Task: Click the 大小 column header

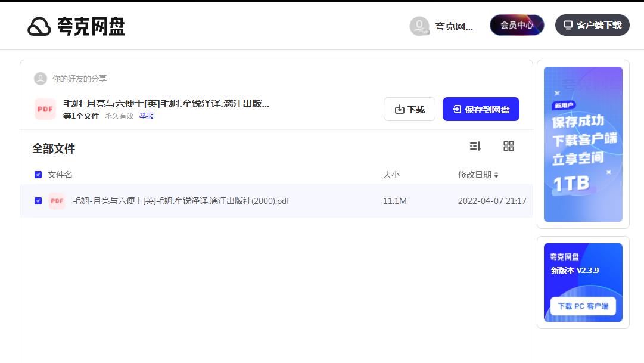Action: tap(391, 175)
